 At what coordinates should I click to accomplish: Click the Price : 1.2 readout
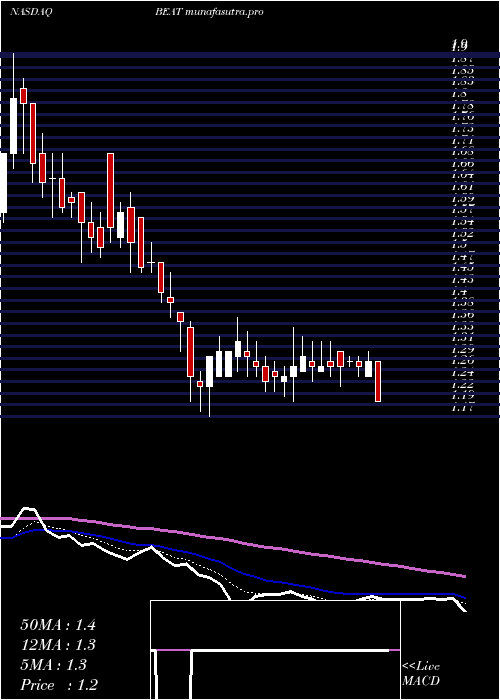pos(59,685)
